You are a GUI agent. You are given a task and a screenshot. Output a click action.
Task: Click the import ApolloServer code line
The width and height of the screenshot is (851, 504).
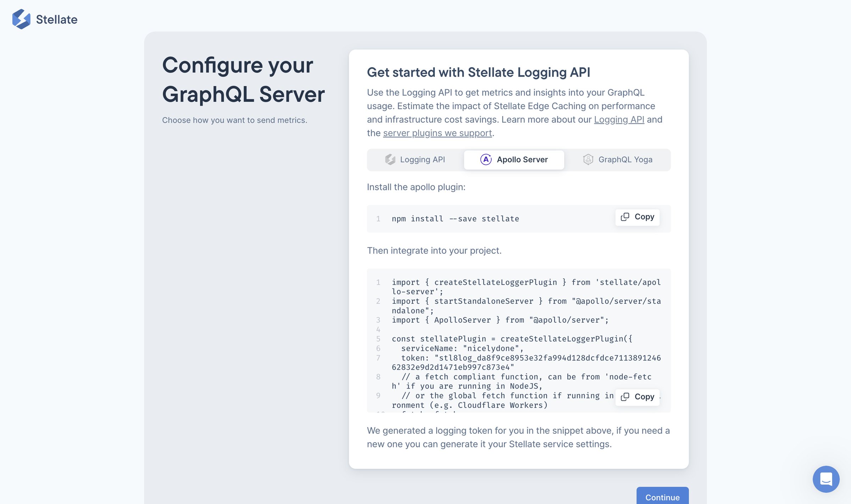(500, 320)
